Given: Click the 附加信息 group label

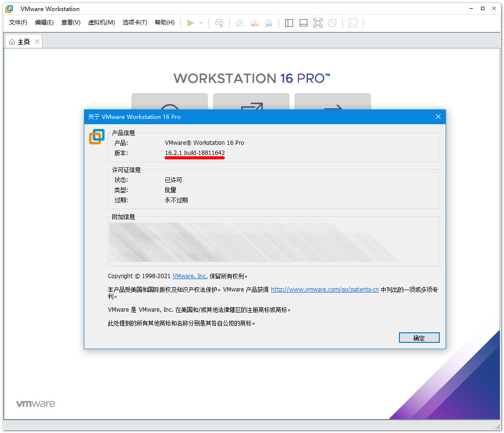Looking at the screenshot, I should tap(123, 217).
